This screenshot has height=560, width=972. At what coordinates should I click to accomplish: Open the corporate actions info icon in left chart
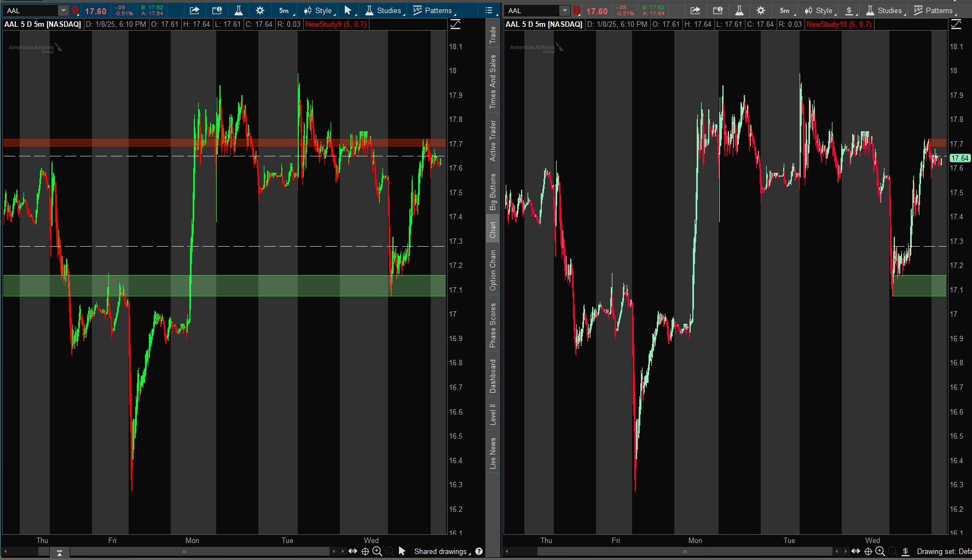pyautogui.click(x=217, y=10)
